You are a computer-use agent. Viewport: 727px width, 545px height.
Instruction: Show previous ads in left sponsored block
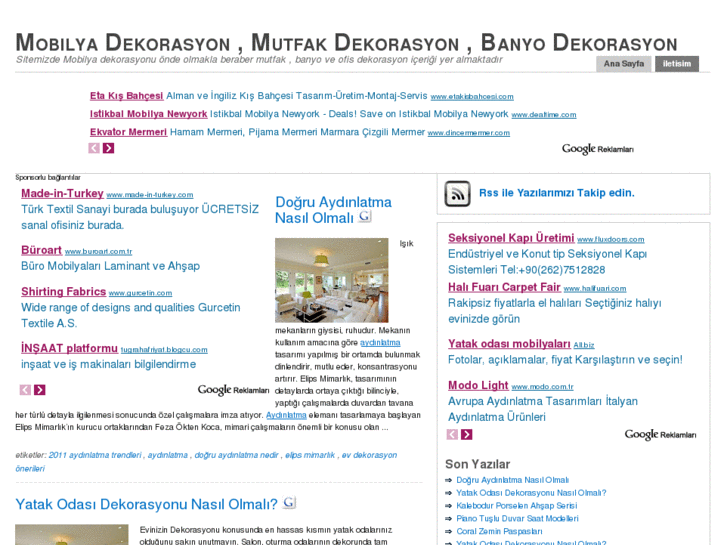coord(25,390)
